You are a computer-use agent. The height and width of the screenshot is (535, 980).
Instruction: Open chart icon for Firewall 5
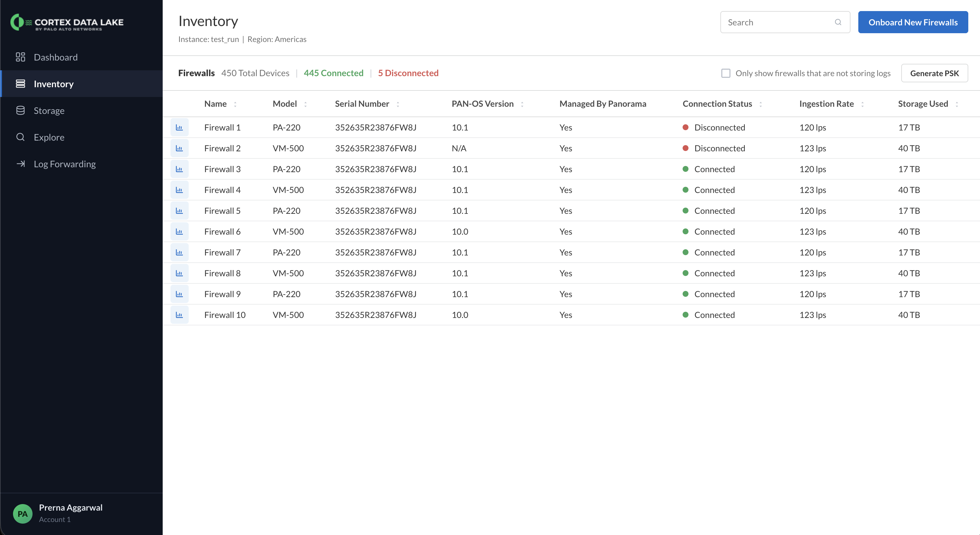click(x=179, y=211)
